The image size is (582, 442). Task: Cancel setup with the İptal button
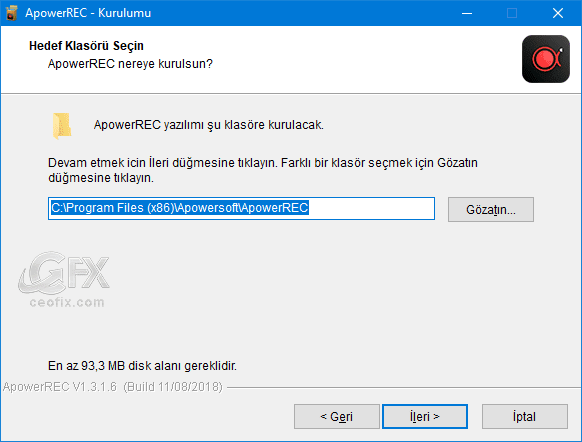[x=524, y=416]
